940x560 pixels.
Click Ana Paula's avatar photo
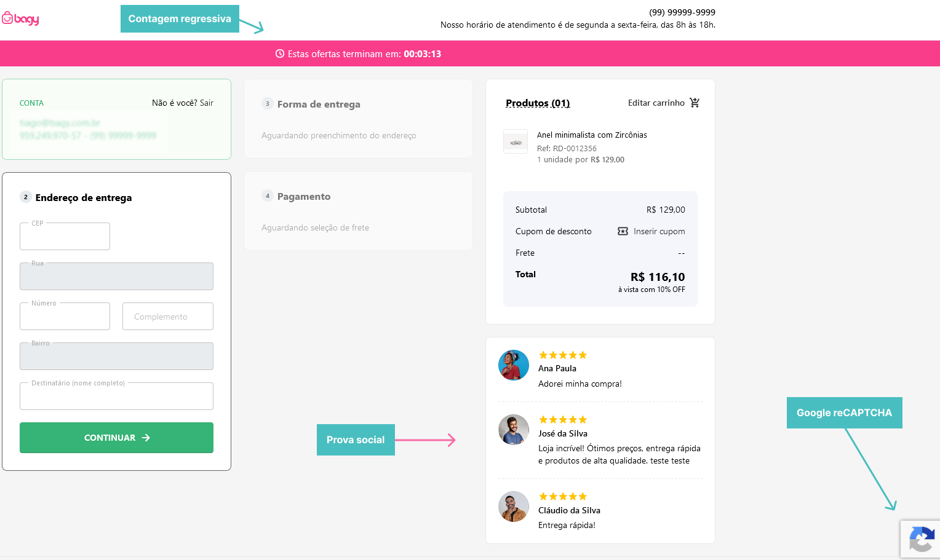(x=514, y=365)
